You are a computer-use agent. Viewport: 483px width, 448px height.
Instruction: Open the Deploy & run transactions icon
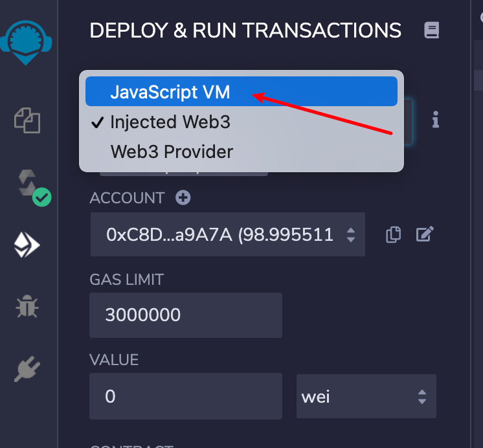point(27,245)
